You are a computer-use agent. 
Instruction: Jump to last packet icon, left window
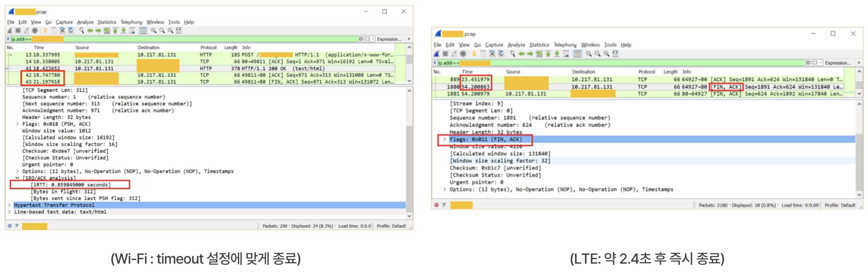click(124, 31)
